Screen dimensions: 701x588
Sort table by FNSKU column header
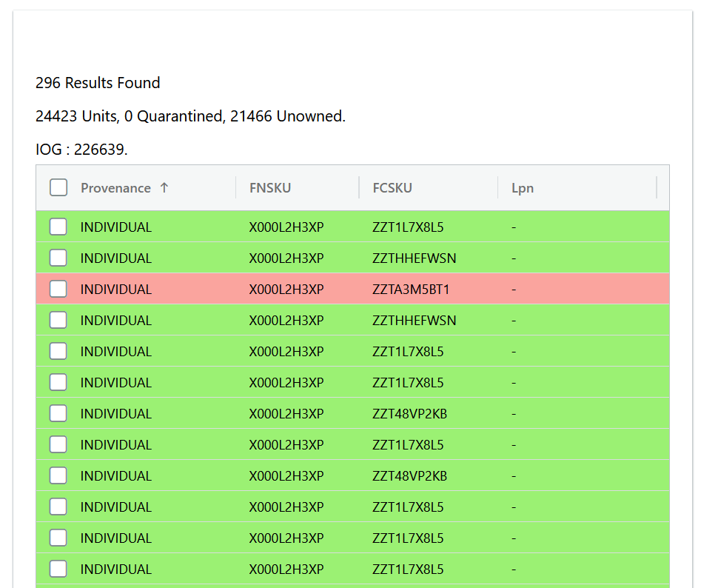[270, 188]
